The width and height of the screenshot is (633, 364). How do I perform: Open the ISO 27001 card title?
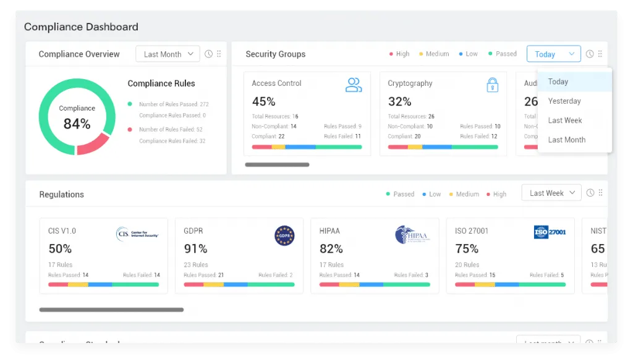[x=472, y=231]
